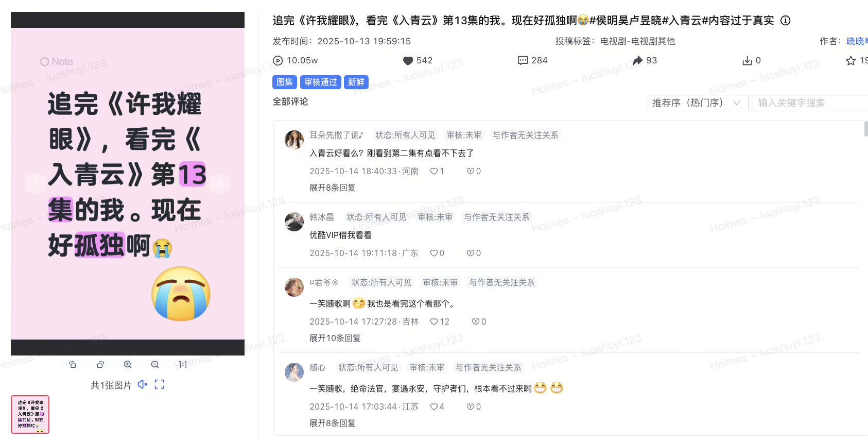Image resolution: width=868 pixels, height=440 pixels.
Task: Click username 耳朵先撒了谎♪
Action: (x=337, y=135)
